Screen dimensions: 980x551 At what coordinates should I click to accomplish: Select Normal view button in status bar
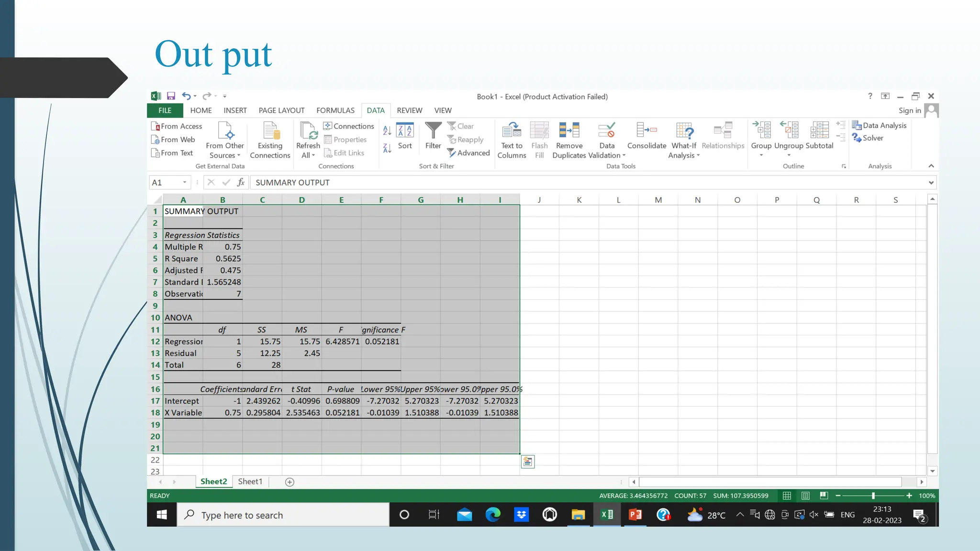[787, 496]
